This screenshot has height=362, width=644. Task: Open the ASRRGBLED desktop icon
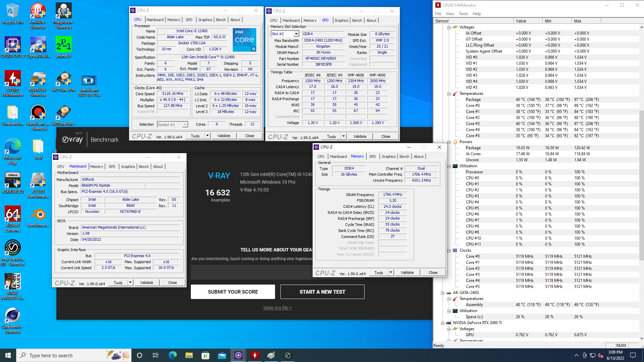tap(12, 183)
